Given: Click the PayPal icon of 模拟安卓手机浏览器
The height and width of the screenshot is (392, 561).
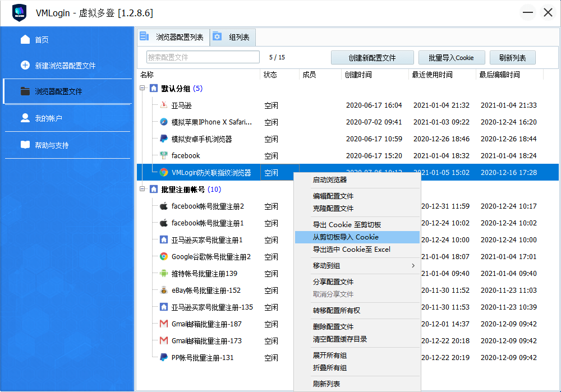Looking at the screenshot, I should pos(163,139).
